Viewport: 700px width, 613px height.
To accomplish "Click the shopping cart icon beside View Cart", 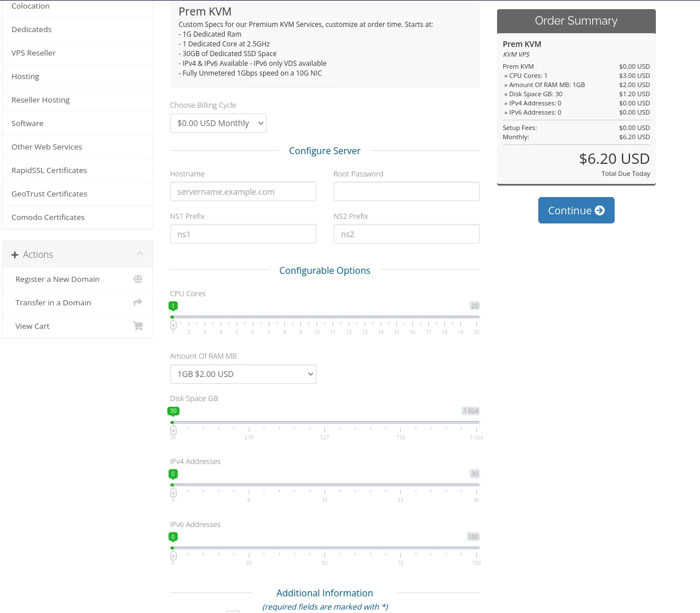I will (138, 326).
